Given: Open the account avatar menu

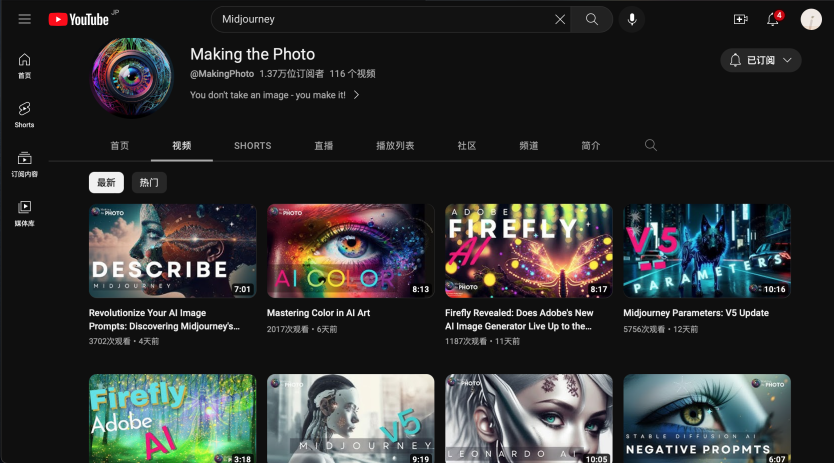Looking at the screenshot, I should [811, 20].
